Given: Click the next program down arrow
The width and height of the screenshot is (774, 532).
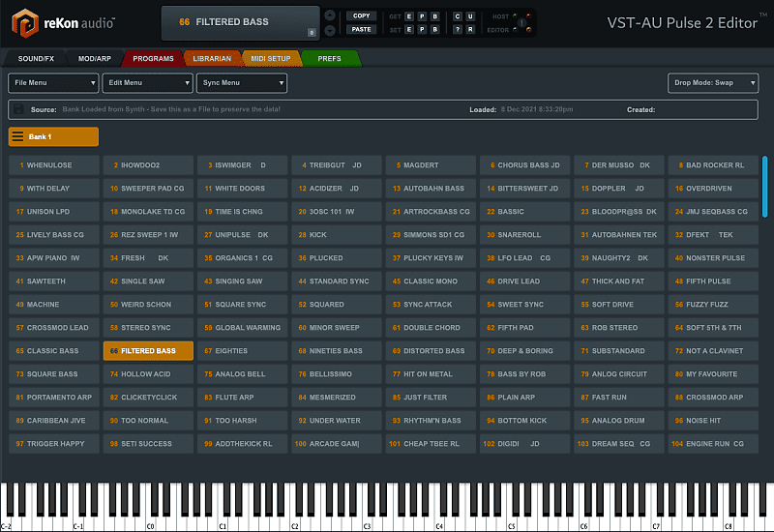Looking at the screenshot, I should click(x=332, y=30).
